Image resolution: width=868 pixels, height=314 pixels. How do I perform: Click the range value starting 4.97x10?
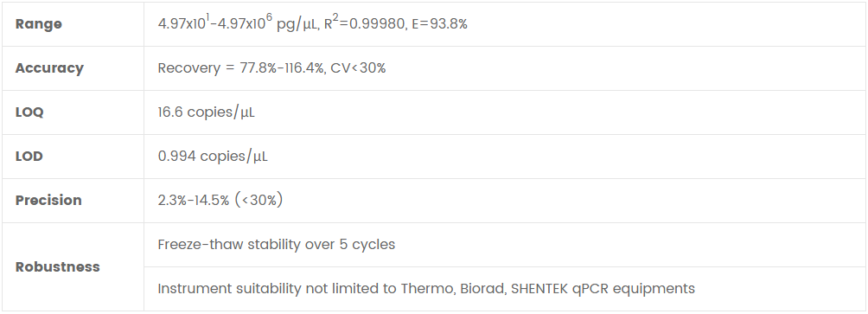[238, 23]
